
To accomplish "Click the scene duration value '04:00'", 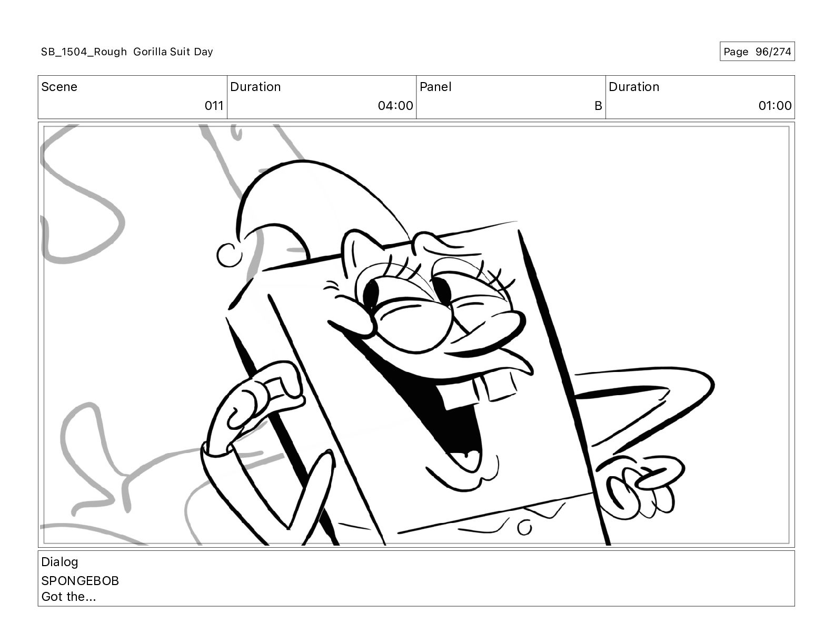I will click(x=395, y=106).
